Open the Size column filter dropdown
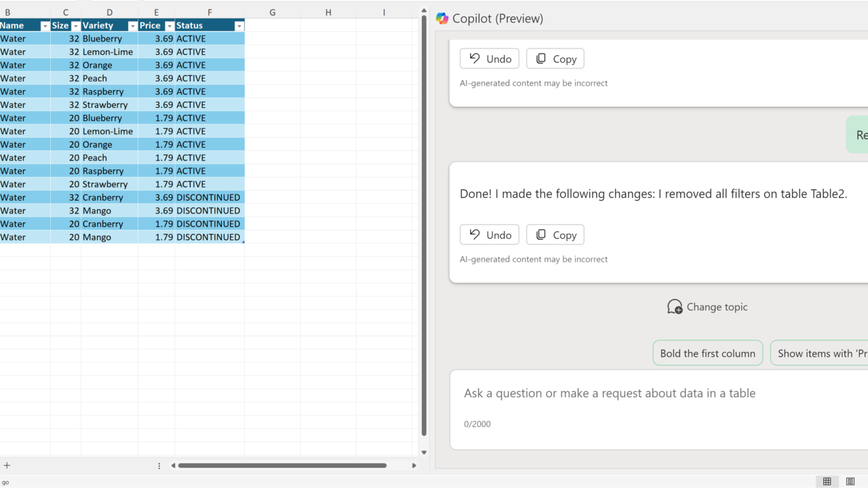The width and height of the screenshot is (868, 488). click(x=75, y=26)
